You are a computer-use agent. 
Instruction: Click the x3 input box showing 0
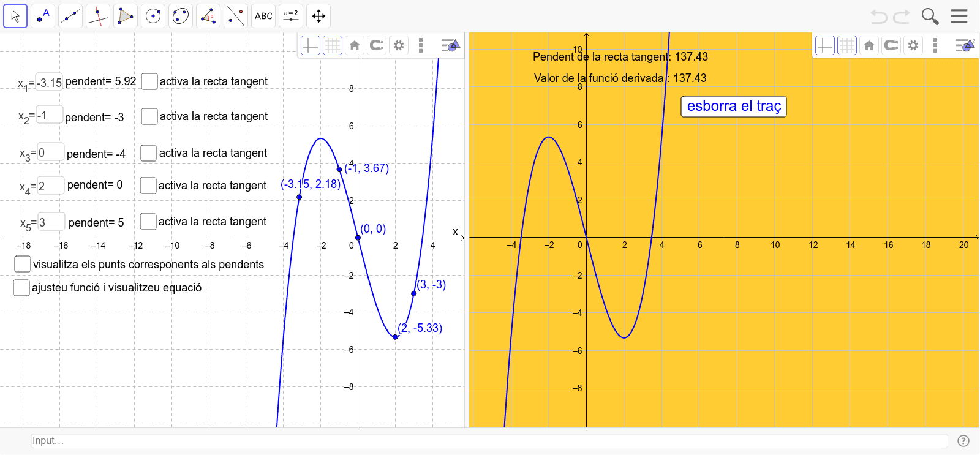[x=51, y=152]
